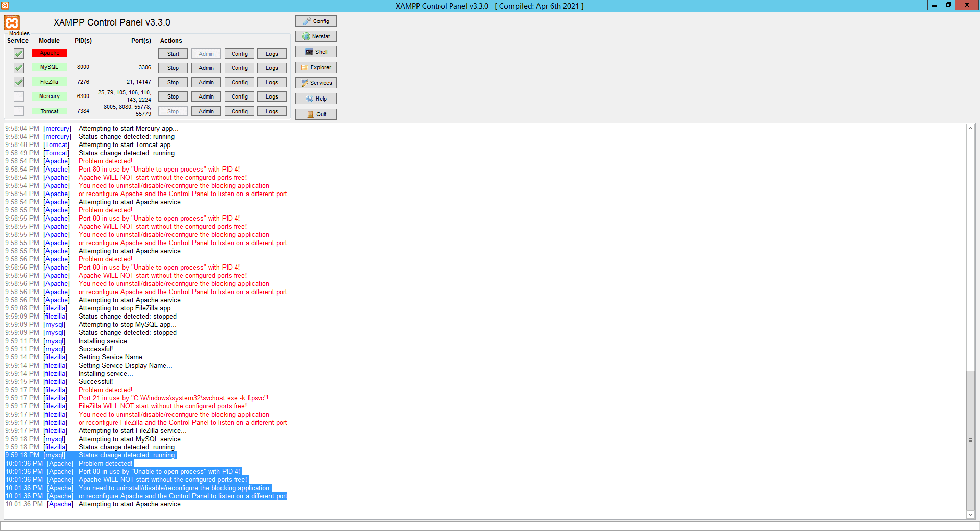Viewport: 980px width, 531px height.
Task: Toggle the Mercury service checkbox
Action: (19, 96)
